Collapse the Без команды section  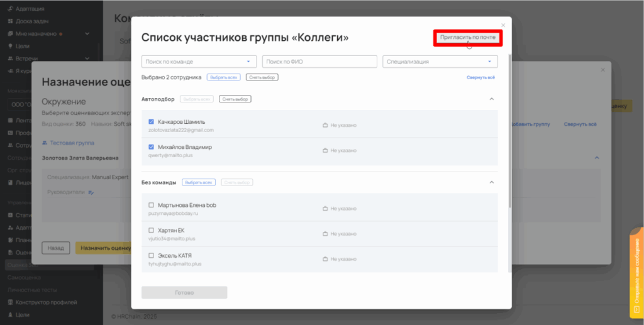[x=491, y=182]
